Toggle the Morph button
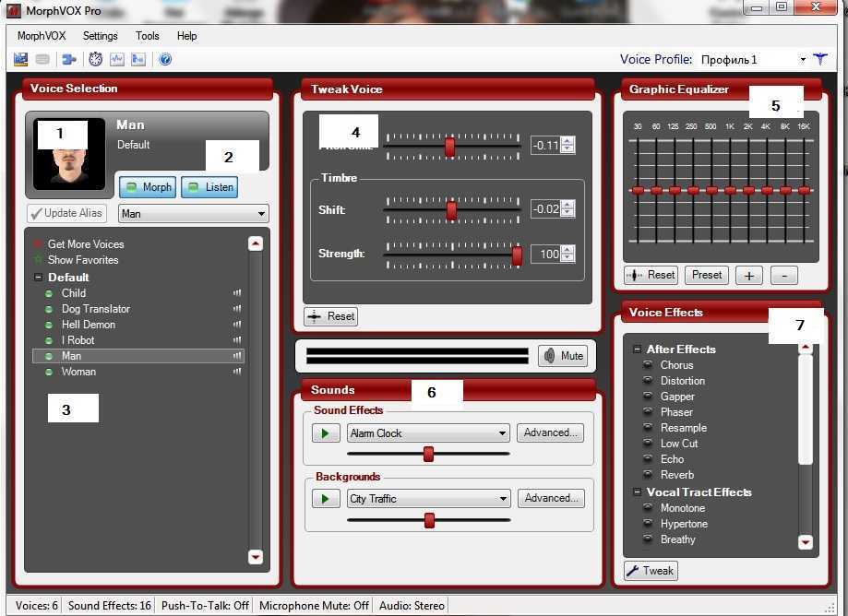 pyautogui.click(x=147, y=187)
